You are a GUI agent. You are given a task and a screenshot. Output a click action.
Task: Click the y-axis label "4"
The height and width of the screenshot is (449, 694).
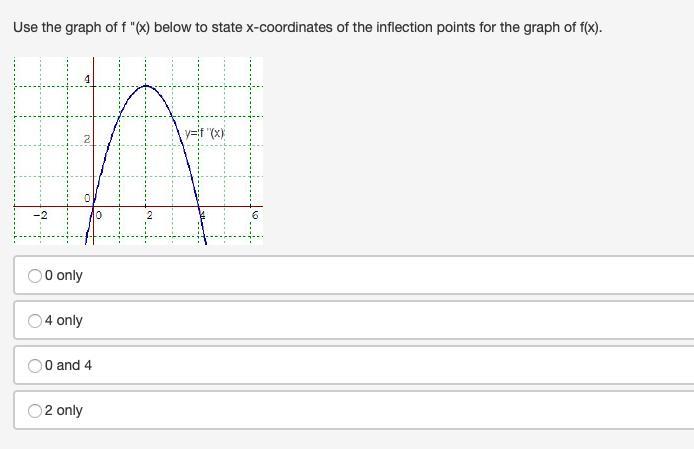pos(87,79)
